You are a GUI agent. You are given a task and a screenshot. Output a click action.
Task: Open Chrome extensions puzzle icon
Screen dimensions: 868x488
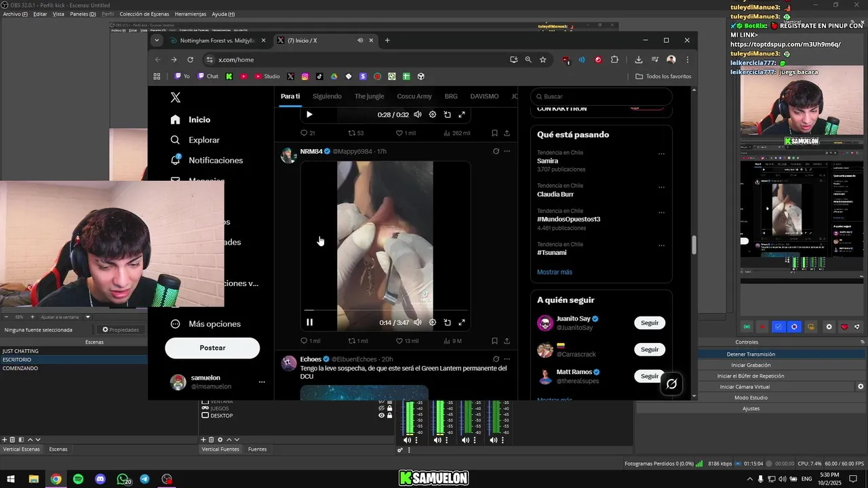(614, 60)
